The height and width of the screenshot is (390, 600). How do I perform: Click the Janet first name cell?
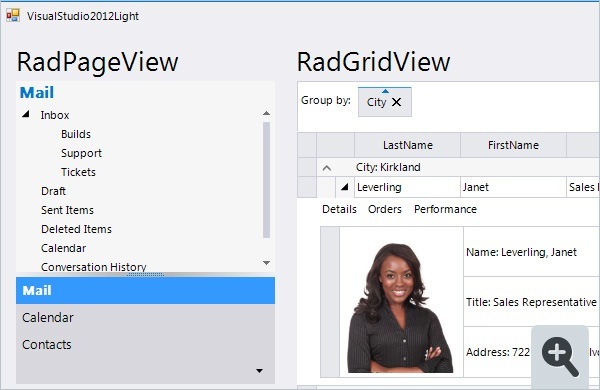(x=513, y=187)
